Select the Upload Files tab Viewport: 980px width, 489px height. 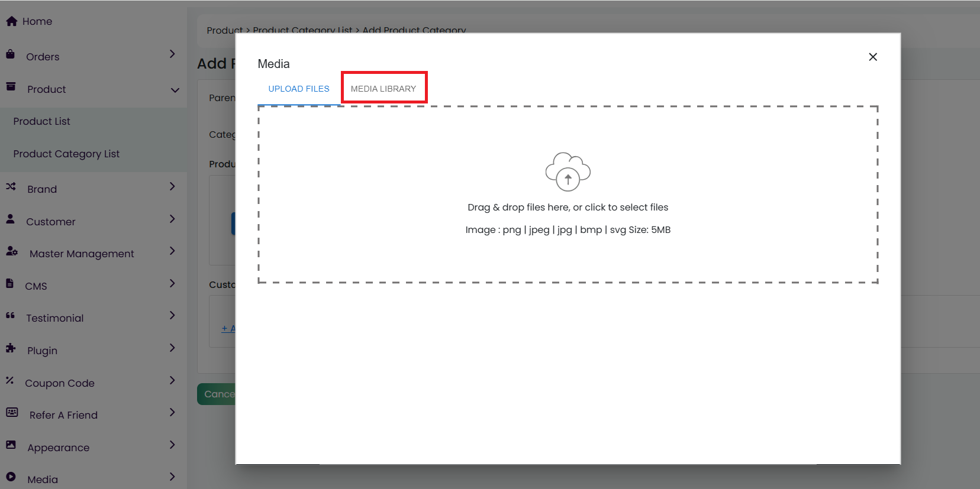[x=299, y=89]
